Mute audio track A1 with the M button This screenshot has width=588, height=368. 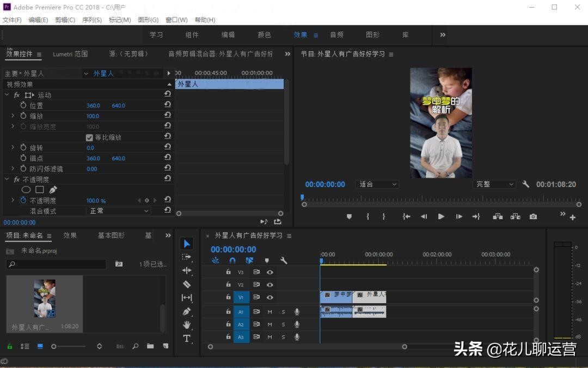270,312
